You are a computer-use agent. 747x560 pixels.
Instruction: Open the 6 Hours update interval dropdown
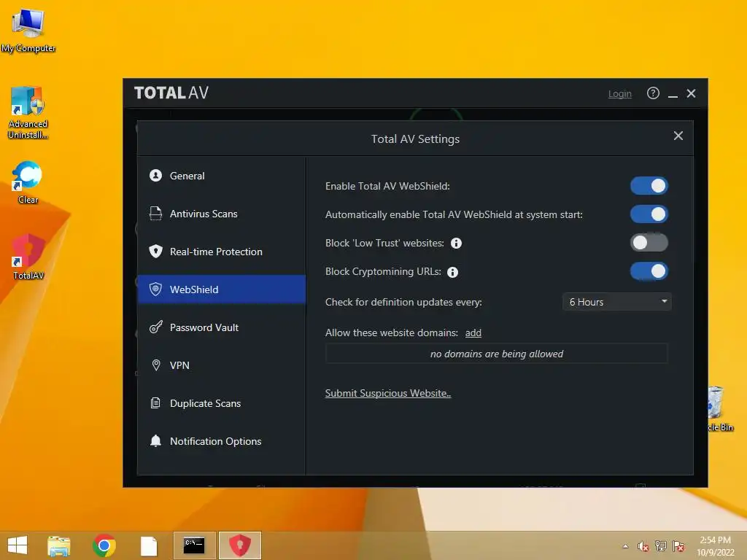617,302
